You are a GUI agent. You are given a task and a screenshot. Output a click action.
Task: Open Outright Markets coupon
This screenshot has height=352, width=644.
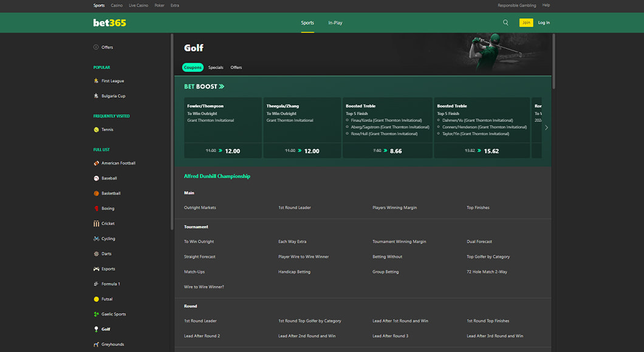click(x=200, y=208)
